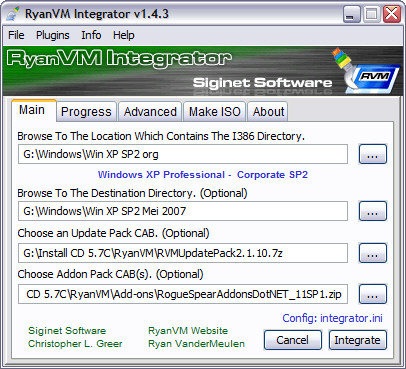The width and height of the screenshot is (406, 369).
Task: Open the Info menu
Action: (x=91, y=35)
